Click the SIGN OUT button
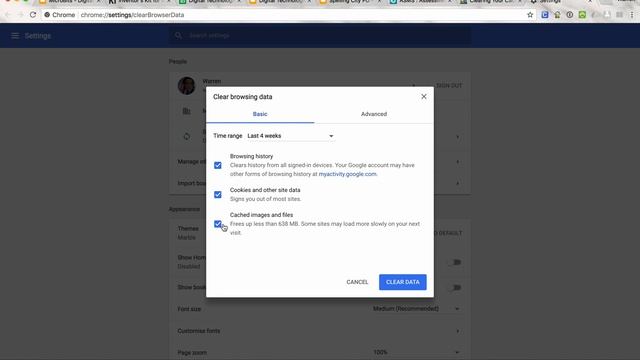 449,86
